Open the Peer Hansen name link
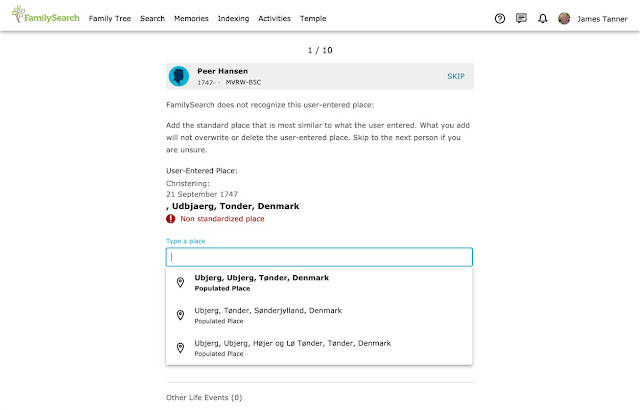Image resolution: width=640 pixels, height=410 pixels. [222, 71]
